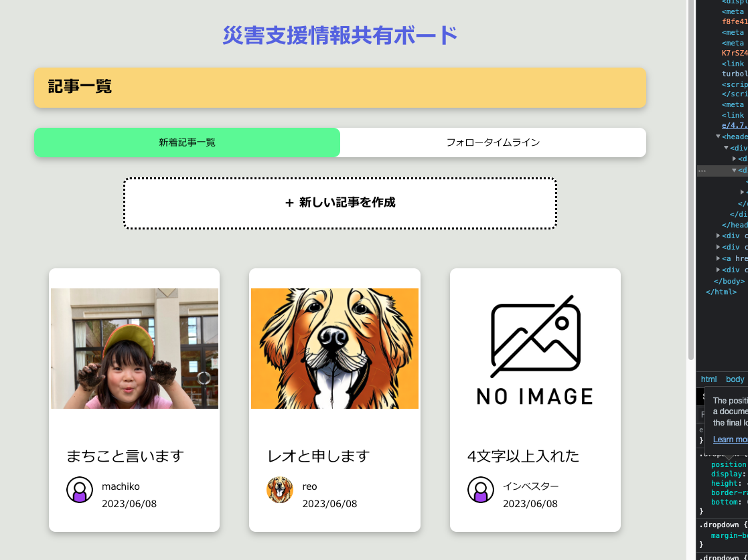Collapse the <header> element in DevTools
The height and width of the screenshot is (560, 748).
(x=718, y=136)
